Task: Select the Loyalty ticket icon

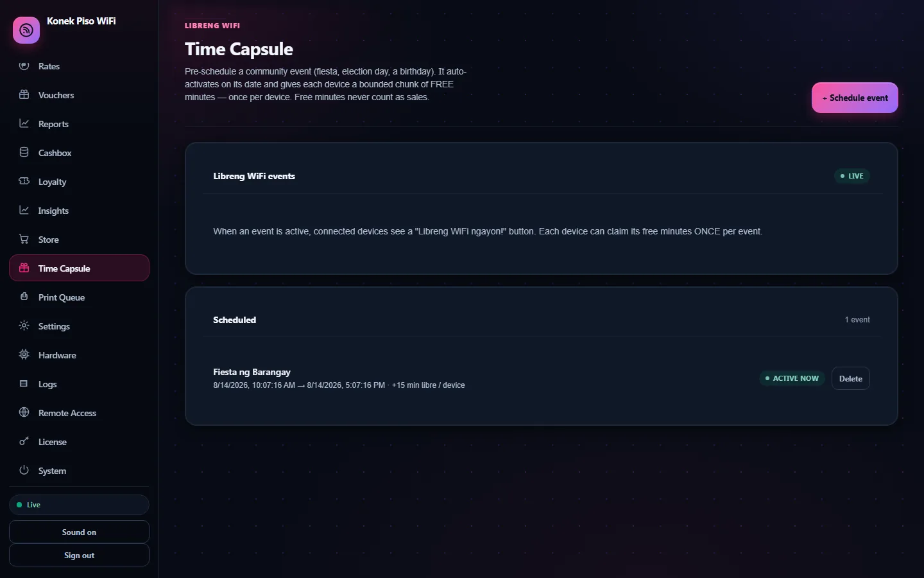Action: (x=24, y=181)
